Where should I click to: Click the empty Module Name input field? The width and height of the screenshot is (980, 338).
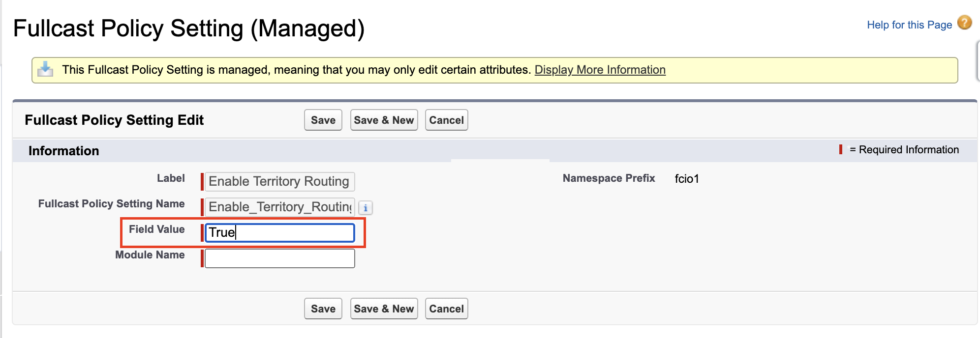click(279, 258)
